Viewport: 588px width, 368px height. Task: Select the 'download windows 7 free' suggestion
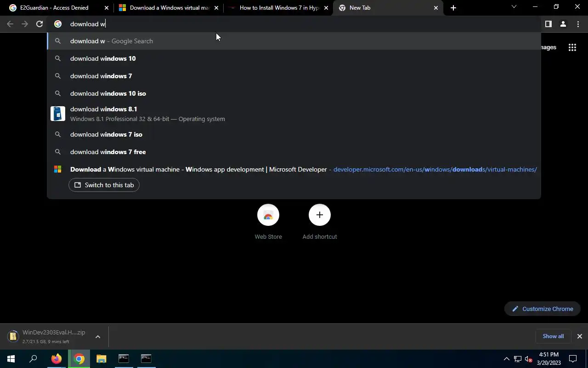click(x=294, y=152)
